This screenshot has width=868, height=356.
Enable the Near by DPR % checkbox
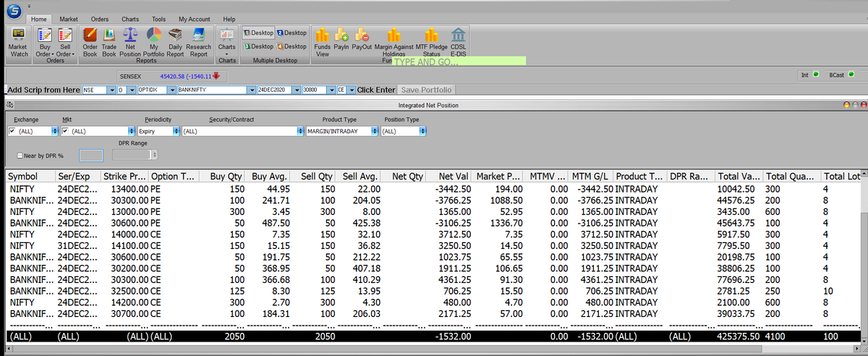coord(19,155)
